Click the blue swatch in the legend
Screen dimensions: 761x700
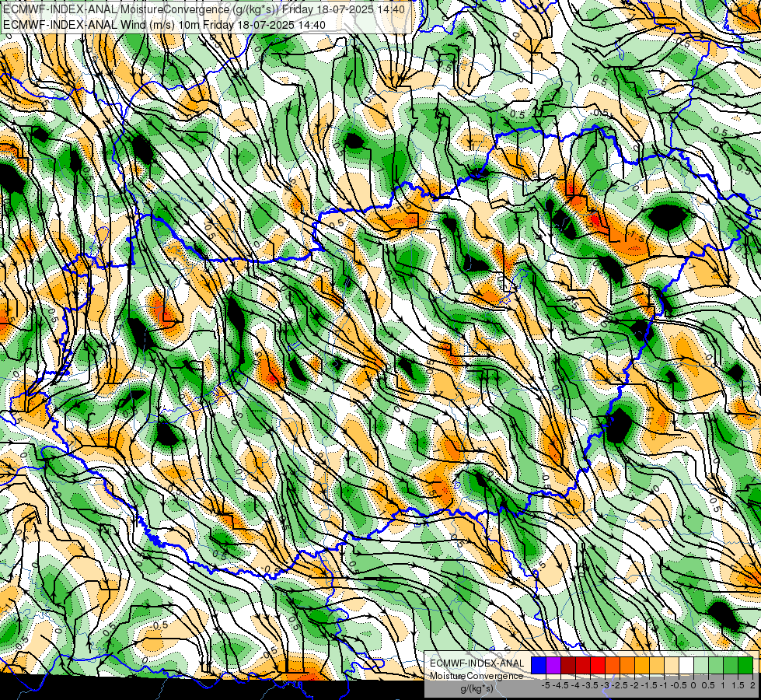(539, 666)
